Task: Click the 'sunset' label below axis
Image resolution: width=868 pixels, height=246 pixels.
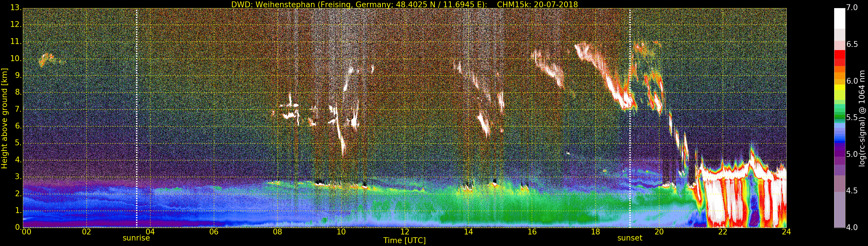Action: 630,238
